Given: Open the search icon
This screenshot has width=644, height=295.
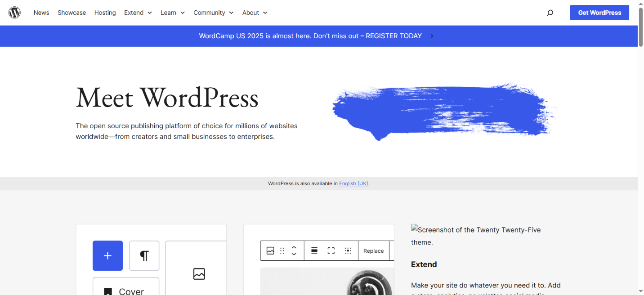Looking at the screenshot, I should 550,13.
